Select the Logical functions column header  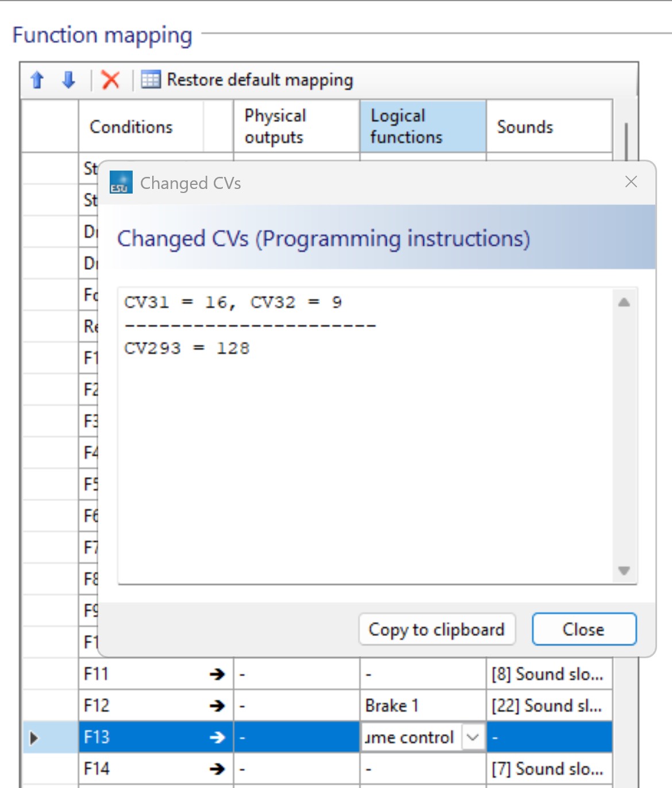(x=423, y=126)
